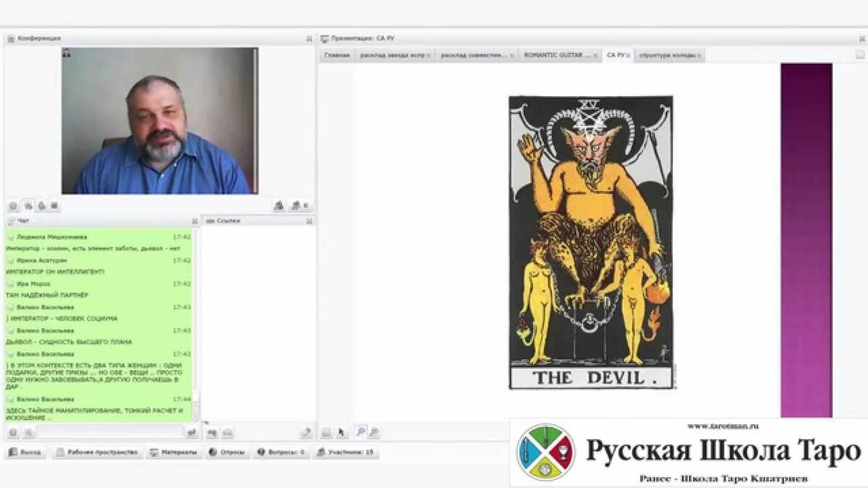Click the participants counter showing 0
Viewport: 868px width, 488px height.
[x=300, y=206]
